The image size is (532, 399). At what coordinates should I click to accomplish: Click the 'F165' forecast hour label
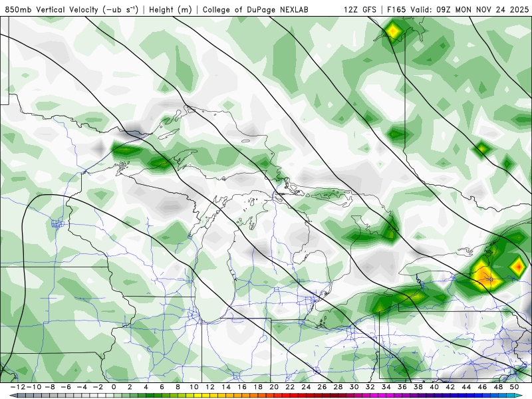pyautogui.click(x=396, y=9)
